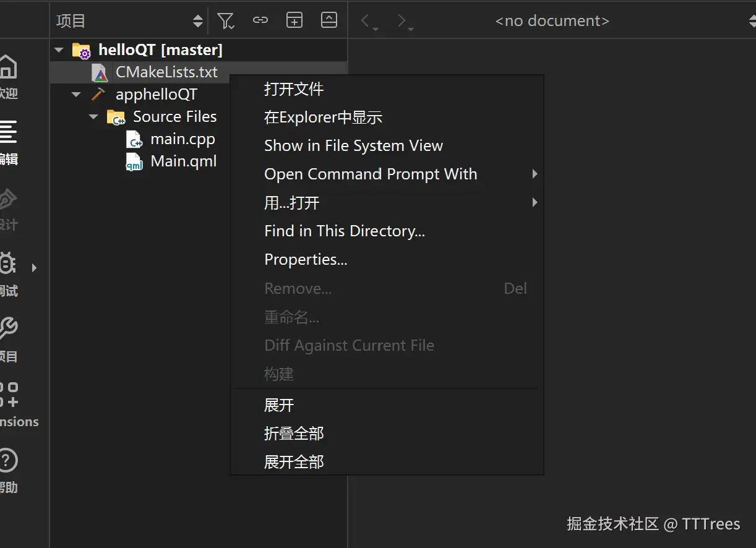Go back with the left navigation arrow
The height and width of the screenshot is (548, 756).
click(x=366, y=21)
